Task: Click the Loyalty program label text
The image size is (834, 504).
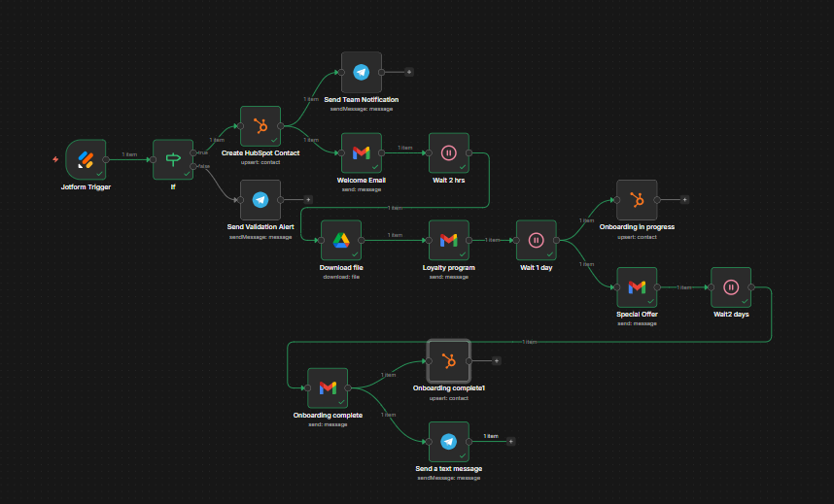Action: point(448,267)
